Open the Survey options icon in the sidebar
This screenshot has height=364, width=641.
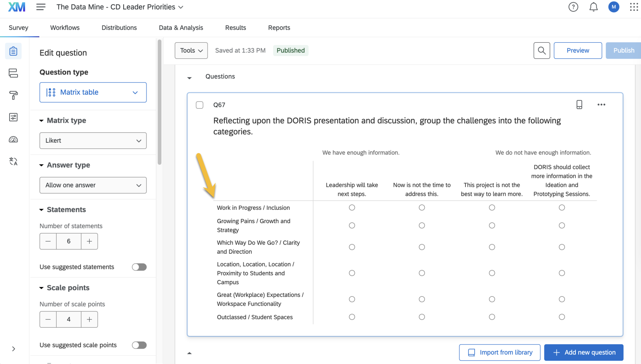click(13, 117)
